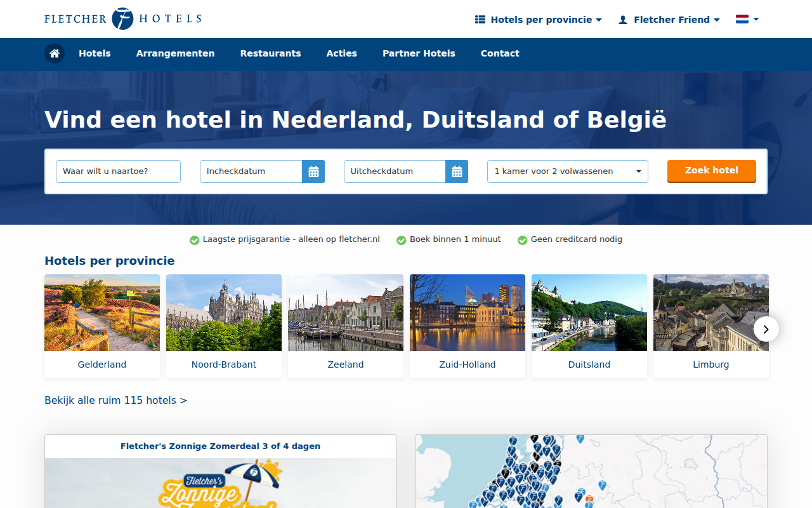Click the green check before 'Geen creditcard nodig'
Viewport: 812px width, 508px height.
(523, 240)
